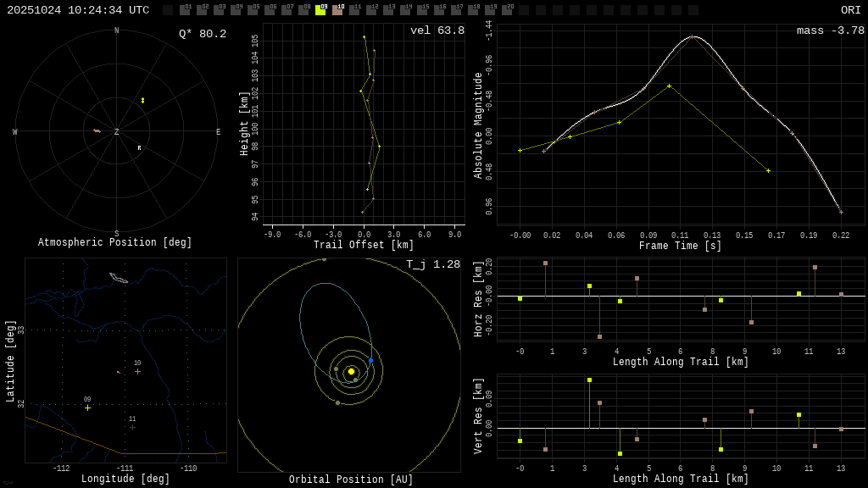Click the yellow Sun in the orbital plot
Screen dimensions: 868x488
[x=351, y=371]
